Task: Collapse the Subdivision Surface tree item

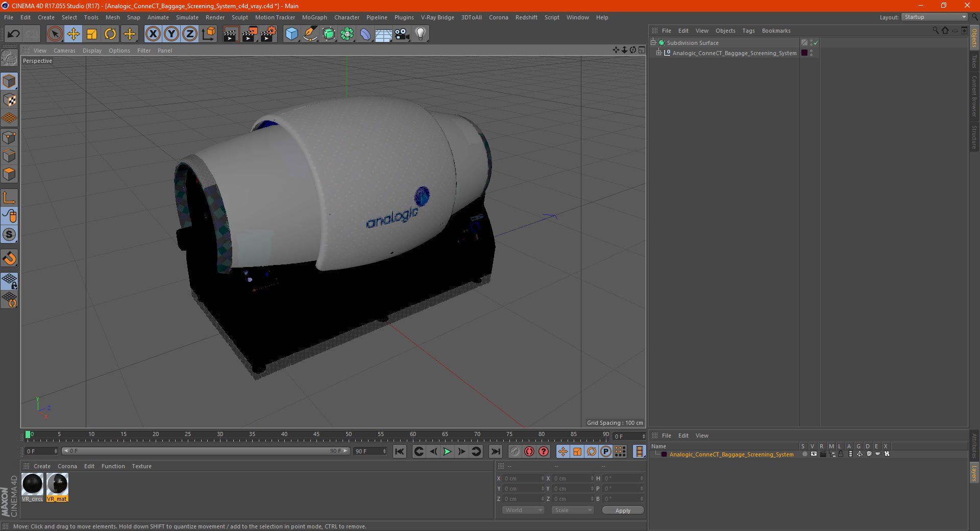Action: pyautogui.click(x=653, y=43)
